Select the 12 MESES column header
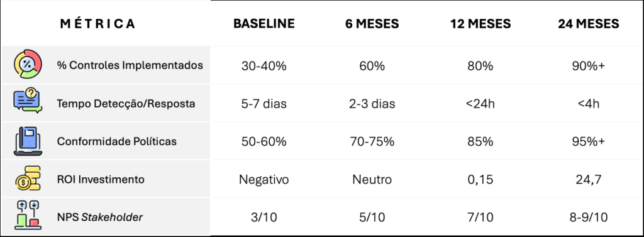644x237 pixels. (x=480, y=24)
